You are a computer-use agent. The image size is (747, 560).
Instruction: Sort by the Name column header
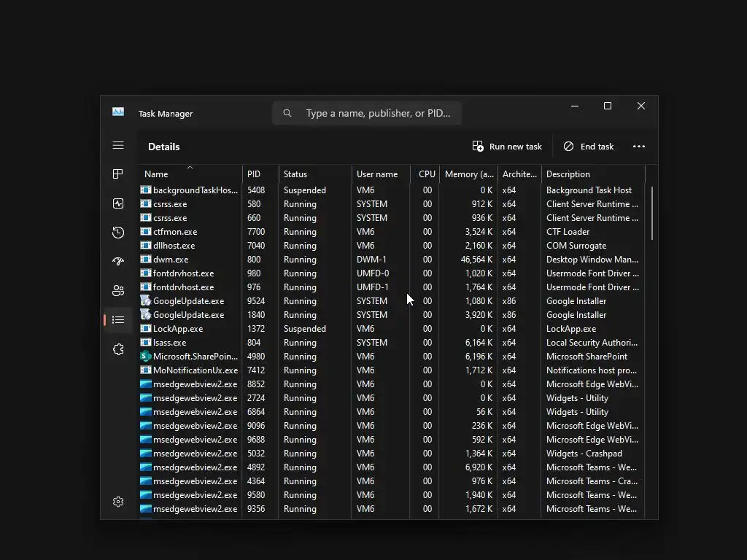tap(190, 174)
